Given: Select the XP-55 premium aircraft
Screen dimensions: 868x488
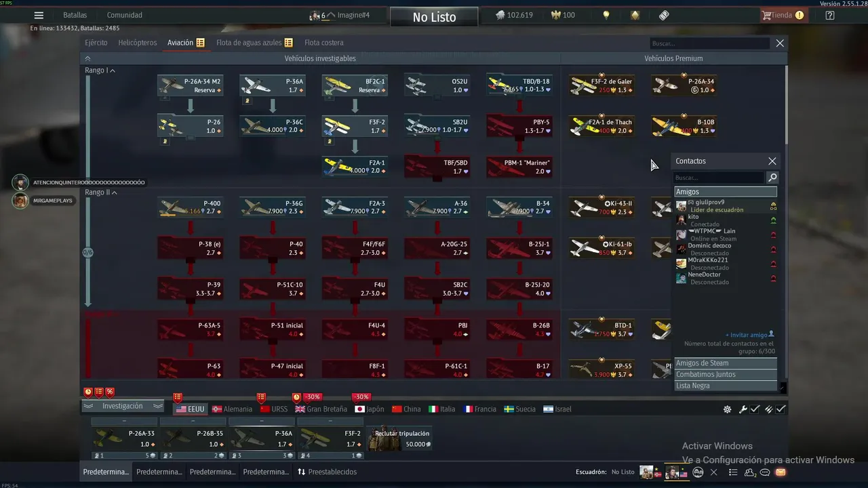Looking at the screenshot, I should pyautogui.click(x=601, y=370).
